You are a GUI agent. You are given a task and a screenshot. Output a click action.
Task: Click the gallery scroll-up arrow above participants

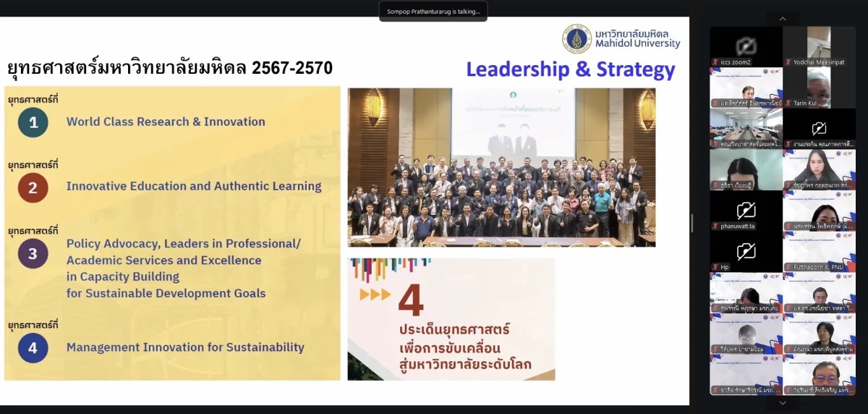pos(782,20)
